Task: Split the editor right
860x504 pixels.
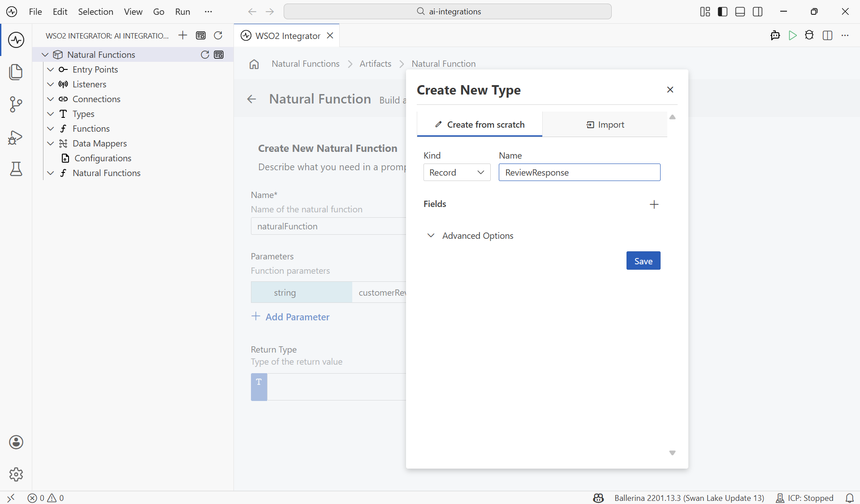Action: coord(828,35)
